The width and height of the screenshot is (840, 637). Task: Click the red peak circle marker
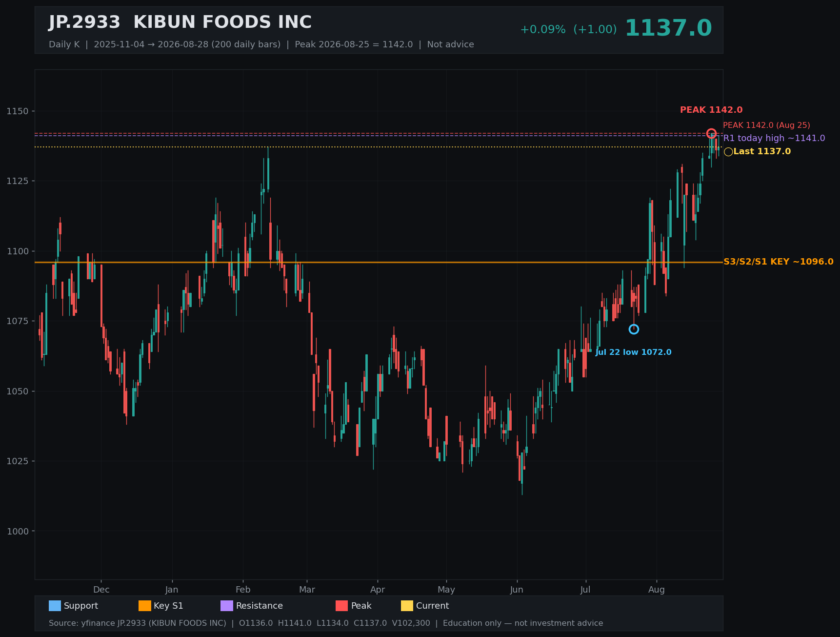pyautogui.click(x=711, y=133)
